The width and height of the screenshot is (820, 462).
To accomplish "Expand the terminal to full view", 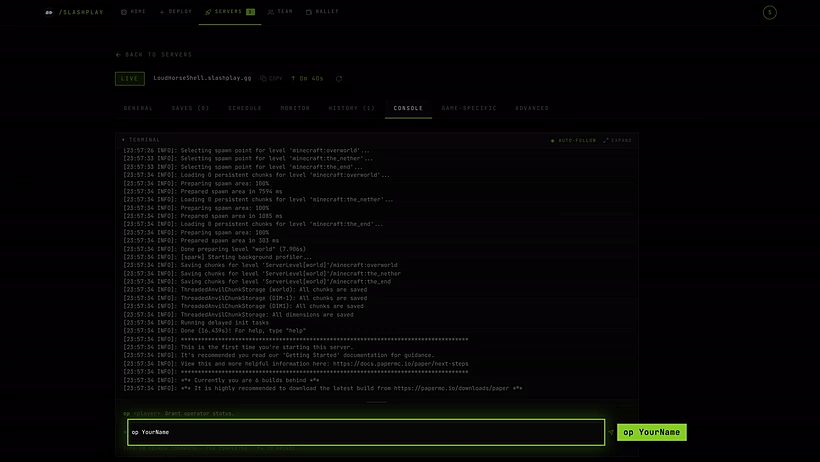I will click(x=618, y=140).
